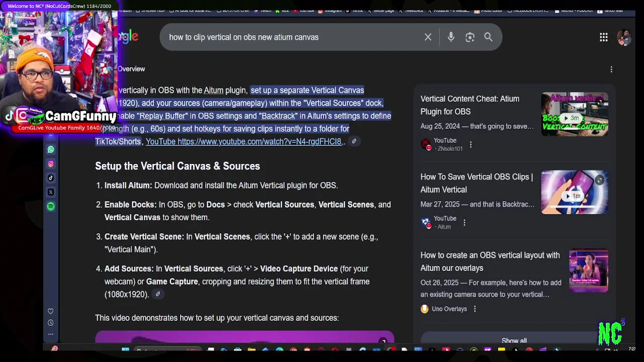Click source link icon after 1080x1920 text

[x=157, y=294]
